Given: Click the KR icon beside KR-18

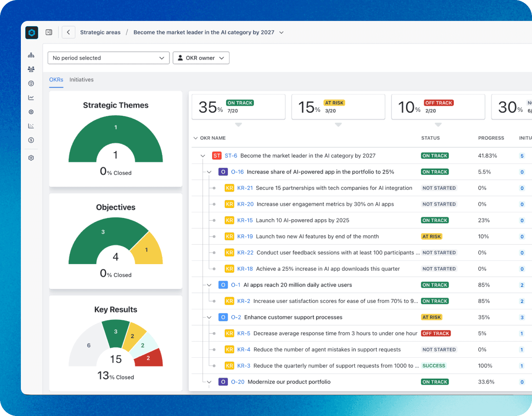Looking at the screenshot, I should pos(229,268).
